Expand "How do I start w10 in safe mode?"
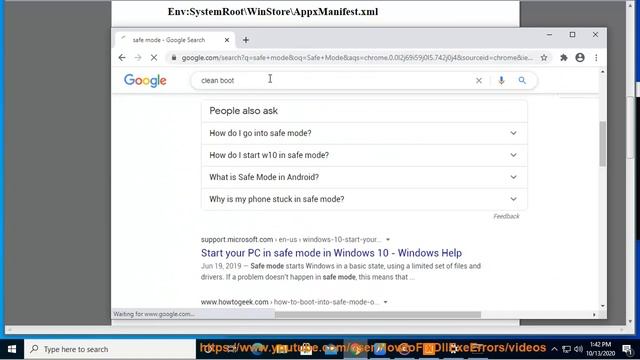 point(364,155)
